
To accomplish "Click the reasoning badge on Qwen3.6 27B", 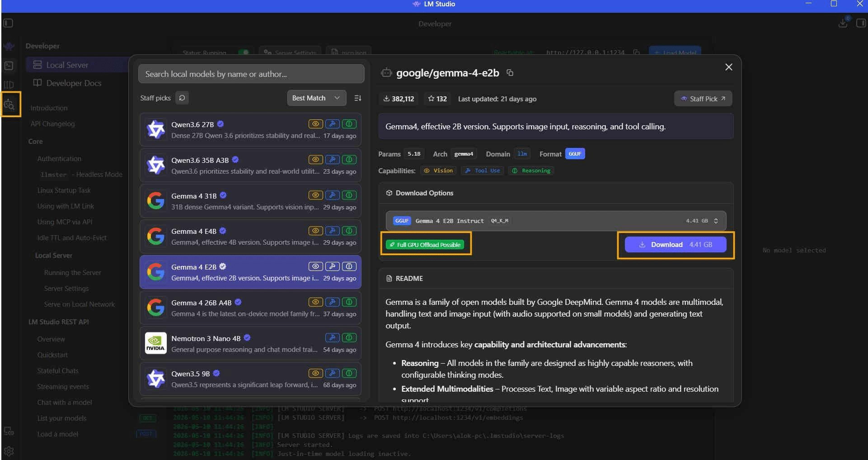I will coord(349,123).
